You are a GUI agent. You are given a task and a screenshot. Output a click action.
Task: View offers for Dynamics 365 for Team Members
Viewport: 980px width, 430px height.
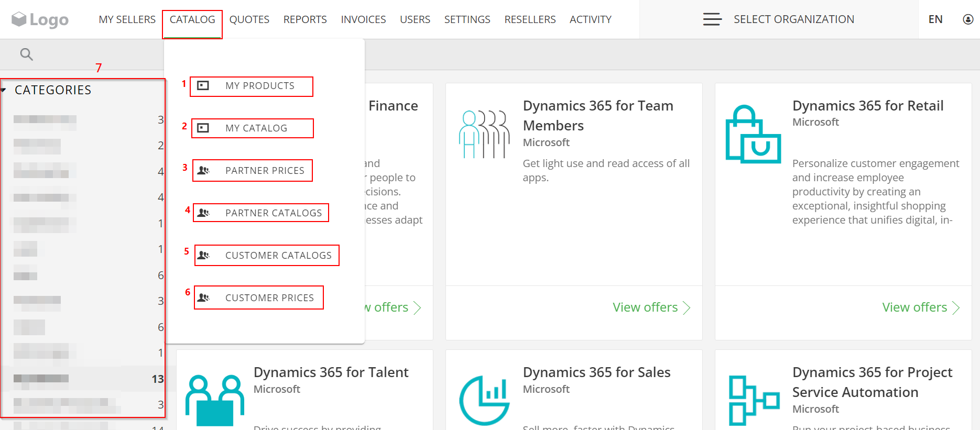click(651, 307)
